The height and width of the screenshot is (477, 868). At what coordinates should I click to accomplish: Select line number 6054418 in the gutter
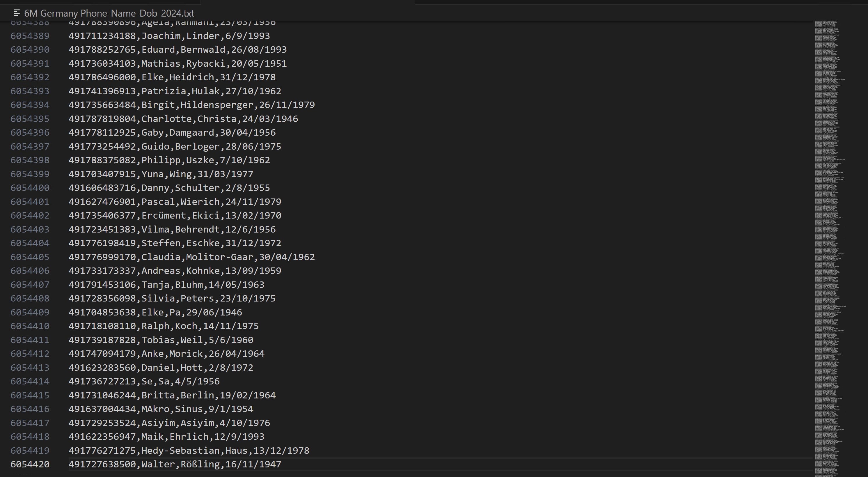tap(30, 437)
